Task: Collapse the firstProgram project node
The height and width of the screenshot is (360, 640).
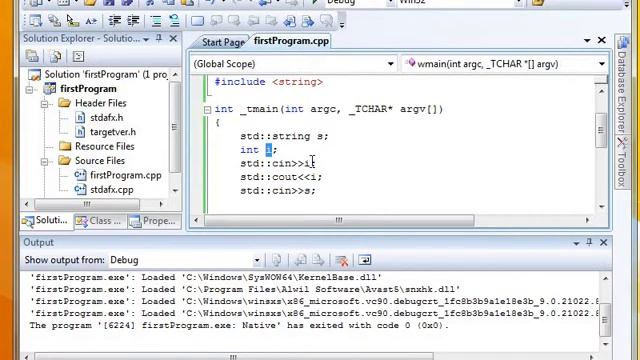Action: tap(30, 89)
